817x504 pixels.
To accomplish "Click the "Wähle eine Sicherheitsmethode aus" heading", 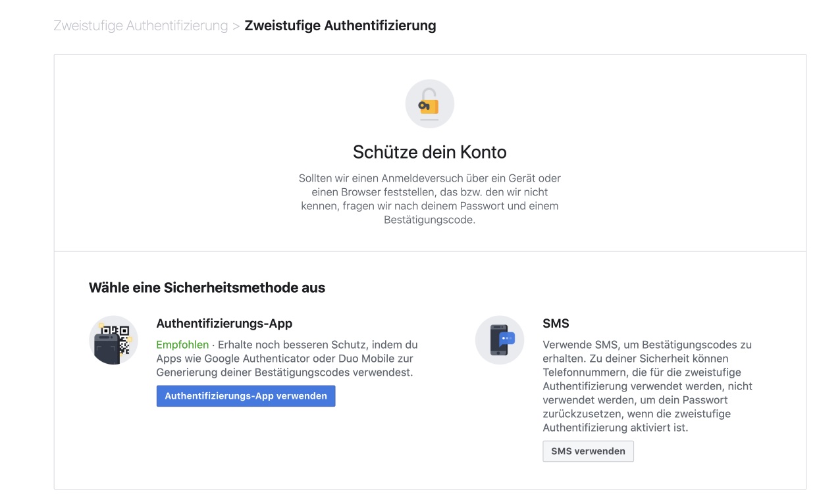I will 207,288.
